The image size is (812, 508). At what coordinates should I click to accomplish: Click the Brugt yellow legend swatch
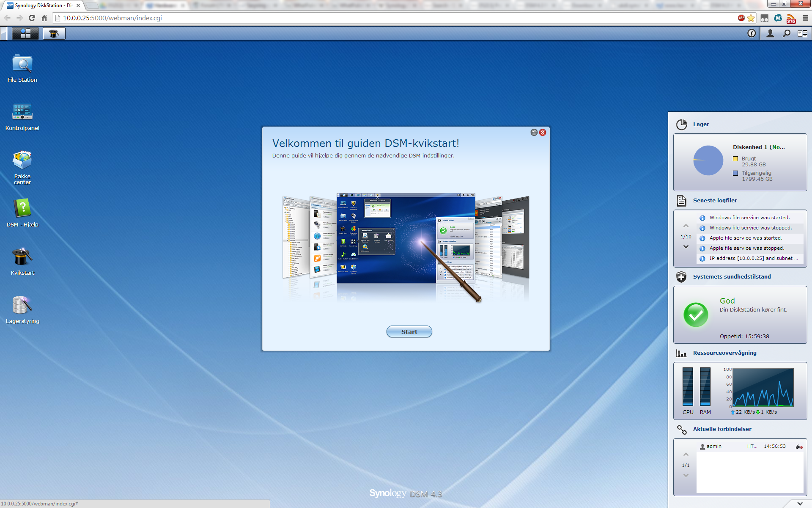tap(735, 159)
